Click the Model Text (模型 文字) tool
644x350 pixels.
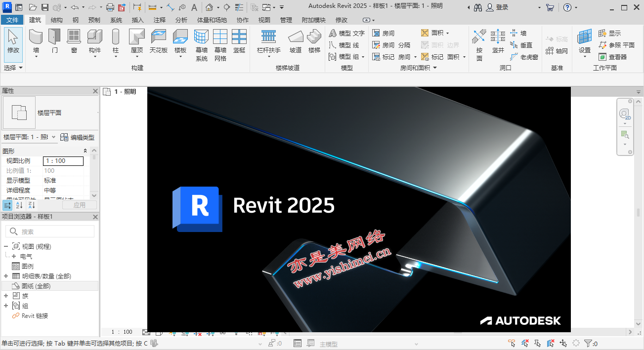[347, 33]
